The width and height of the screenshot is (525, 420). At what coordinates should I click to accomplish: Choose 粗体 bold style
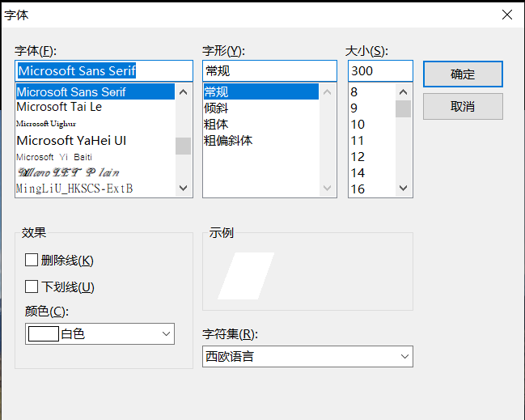pos(260,125)
